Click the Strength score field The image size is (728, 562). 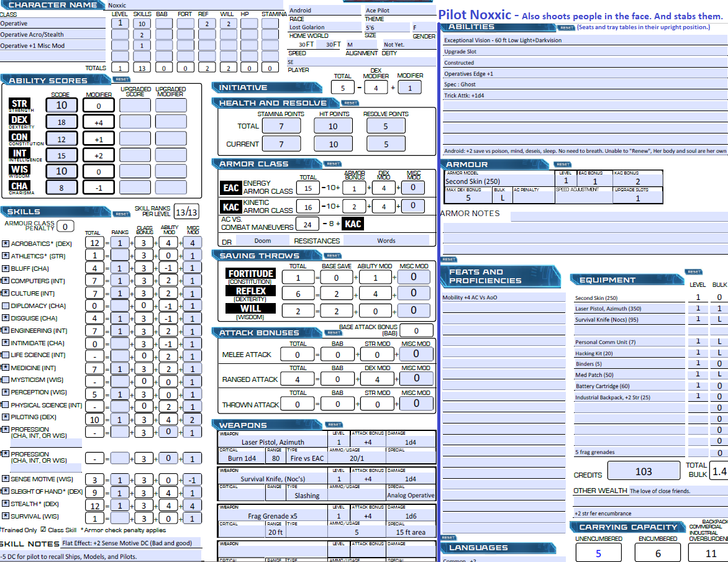click(61, 105)
